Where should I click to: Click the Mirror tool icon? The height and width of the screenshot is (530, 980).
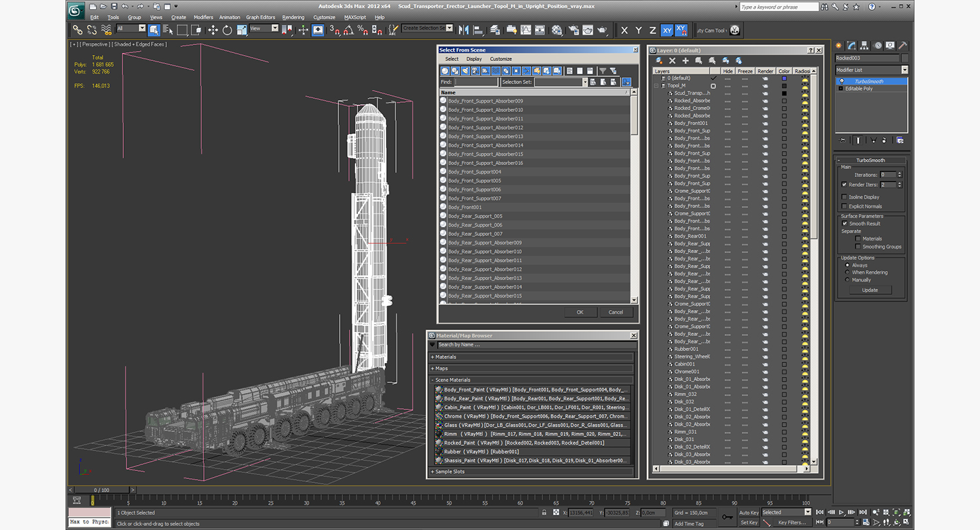[x=464, y=30]
